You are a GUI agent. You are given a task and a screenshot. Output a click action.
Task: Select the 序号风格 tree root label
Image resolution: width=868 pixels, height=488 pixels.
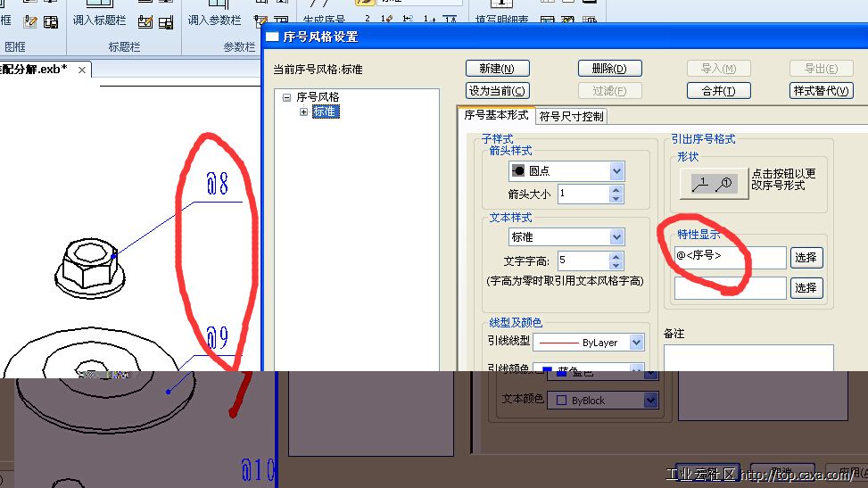click(x=318, y=97)
